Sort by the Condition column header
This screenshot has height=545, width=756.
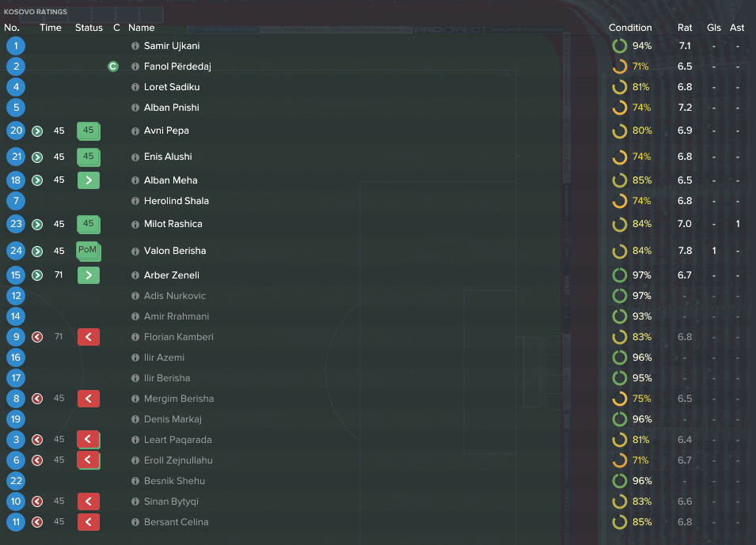[630, 28]
